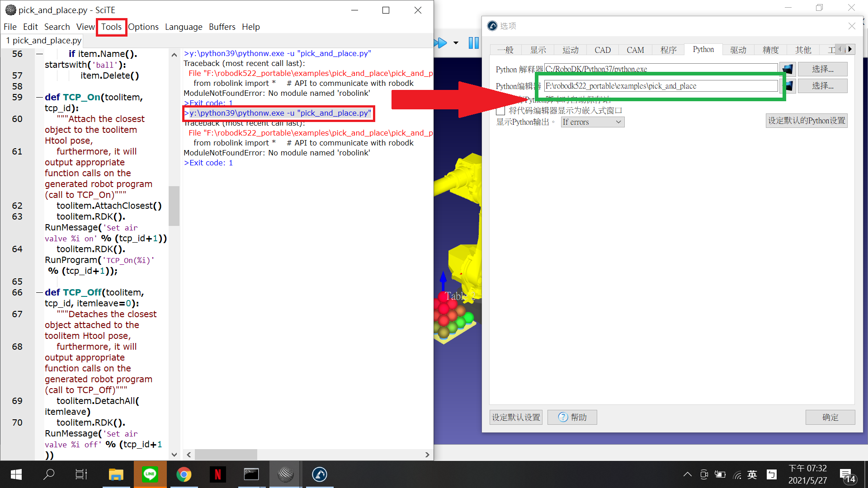This screenshot has height=488, width=868.
Task: Open the Language menu in SciTE
Action: coord(184,27)
